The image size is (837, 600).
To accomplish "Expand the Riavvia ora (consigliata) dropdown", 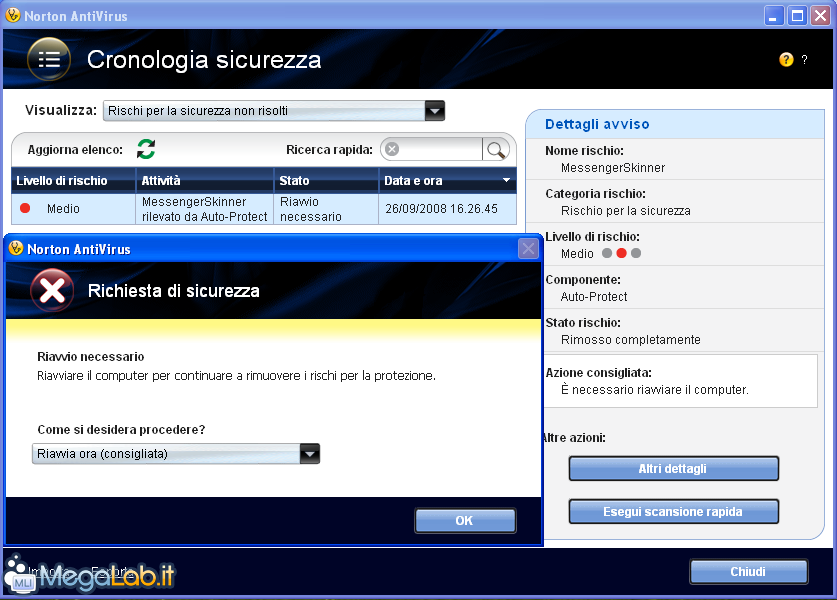I will pyautogui.click(x=310, y=454).
